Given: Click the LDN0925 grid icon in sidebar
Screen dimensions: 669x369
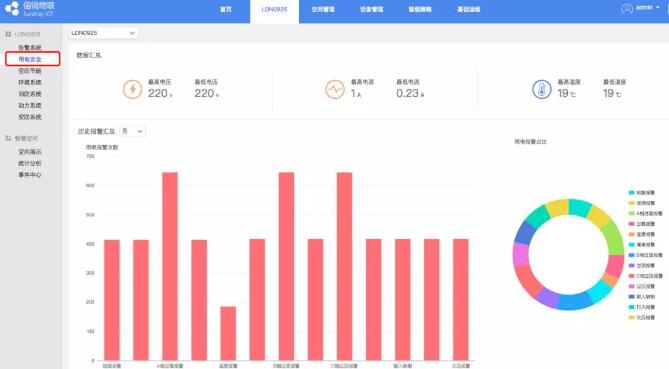Looking at the screenshot, I should point(8,34).
